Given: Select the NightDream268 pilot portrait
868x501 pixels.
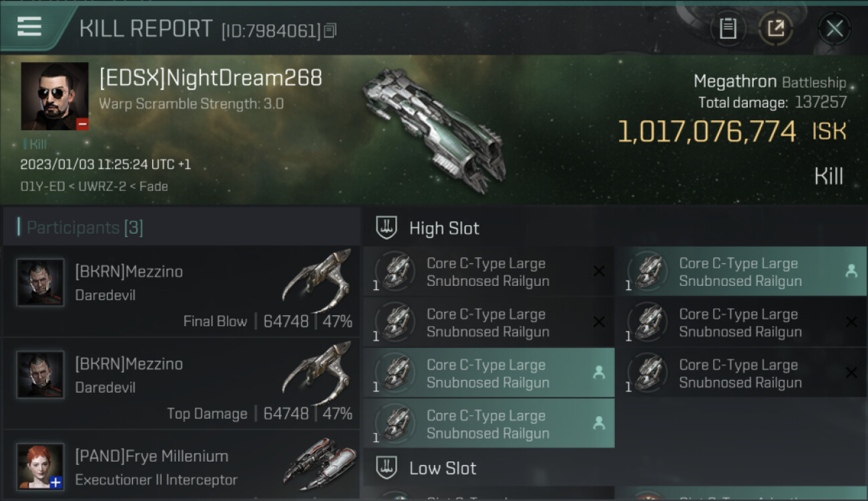Looking at the screenshot, I should [55, 96].
